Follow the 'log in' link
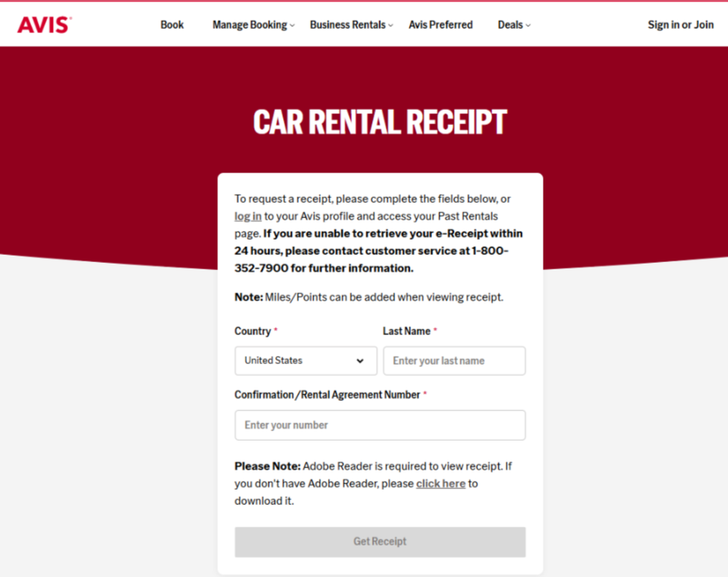728x577 pixels. click(248, 216)
